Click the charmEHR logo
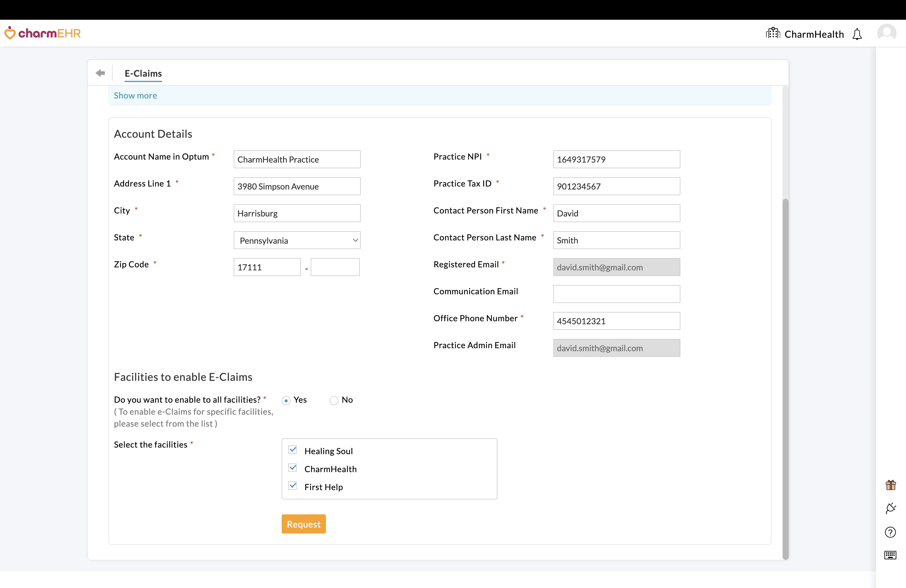Screen dimensions: 906x588 [x=42, y=33]
